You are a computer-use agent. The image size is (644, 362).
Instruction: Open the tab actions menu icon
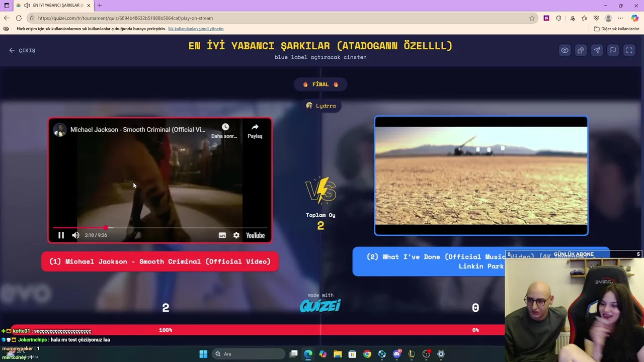(x=7, y=5)
